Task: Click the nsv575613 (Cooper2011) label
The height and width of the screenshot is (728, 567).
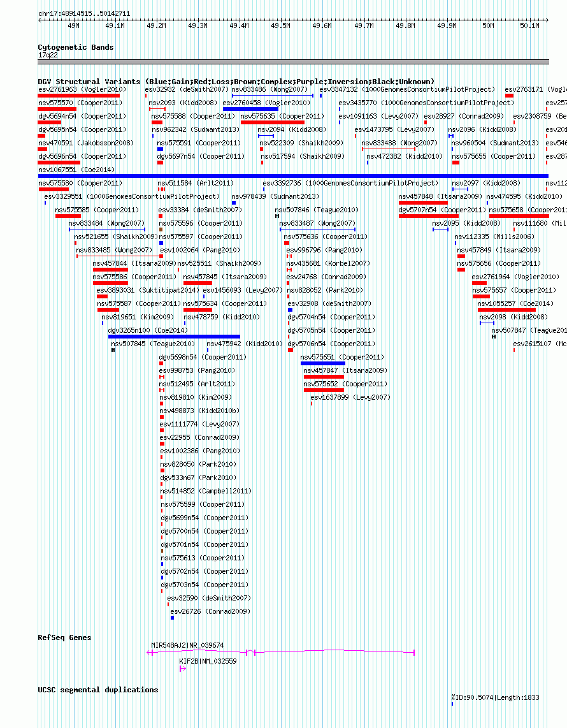Action: point(203,558)
